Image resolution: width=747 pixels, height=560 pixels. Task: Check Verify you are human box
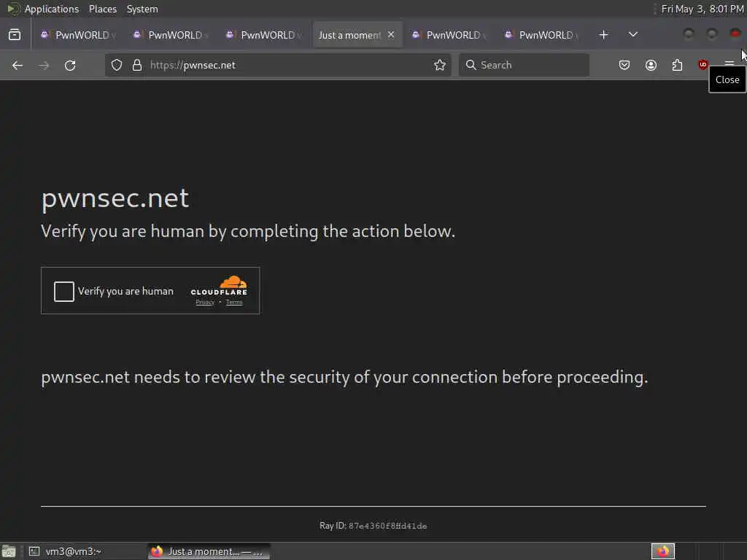click(64, 292)
